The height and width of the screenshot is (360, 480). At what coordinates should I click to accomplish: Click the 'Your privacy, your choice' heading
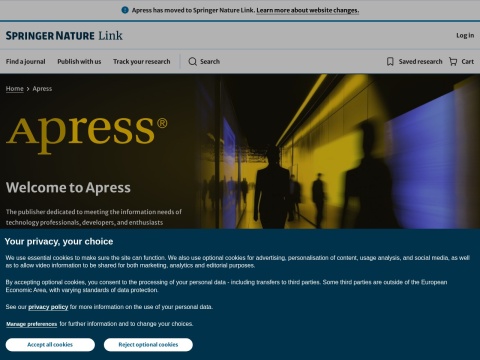[x=59, y=241]
